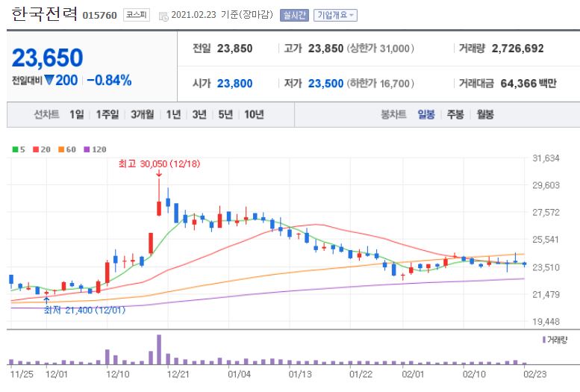This screenshot has width=580, height=392.
Task: Click the 23,510 price axis label
Action: pyautogui.click(x=546, y=267)
